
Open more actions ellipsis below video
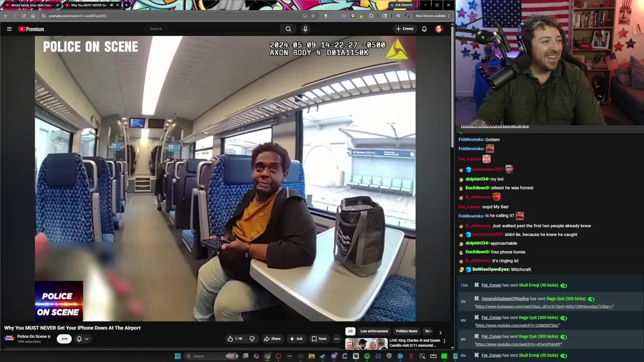point(337,339)
